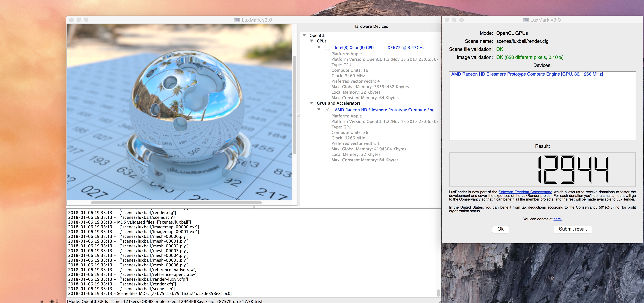The image size is (644, 303).
Task: Select AMD Radeon device in Devices list
Action: [527, 74]
